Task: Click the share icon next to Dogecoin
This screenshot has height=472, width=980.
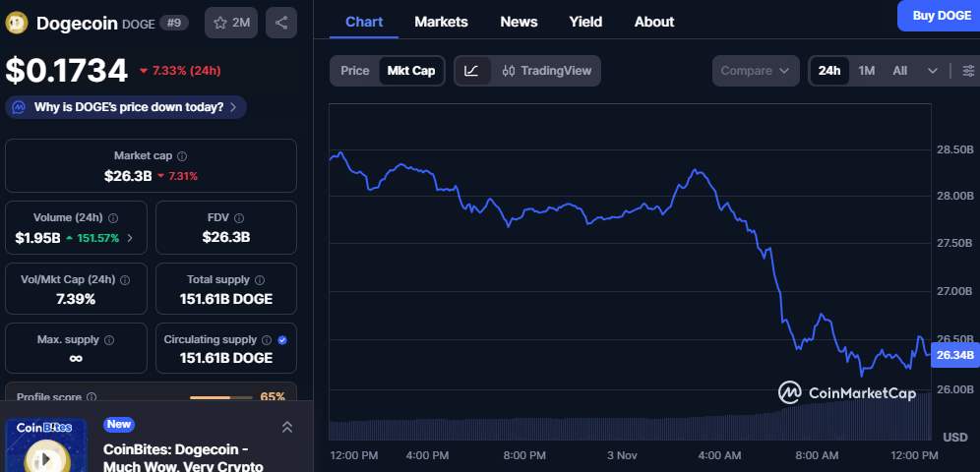Action: point(281,23)
